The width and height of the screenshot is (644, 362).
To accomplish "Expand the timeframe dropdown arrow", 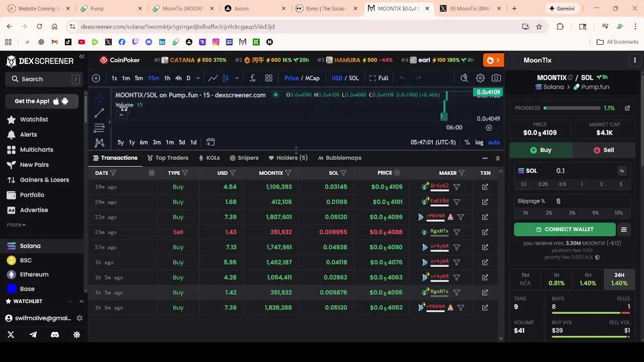I will 198,78.
